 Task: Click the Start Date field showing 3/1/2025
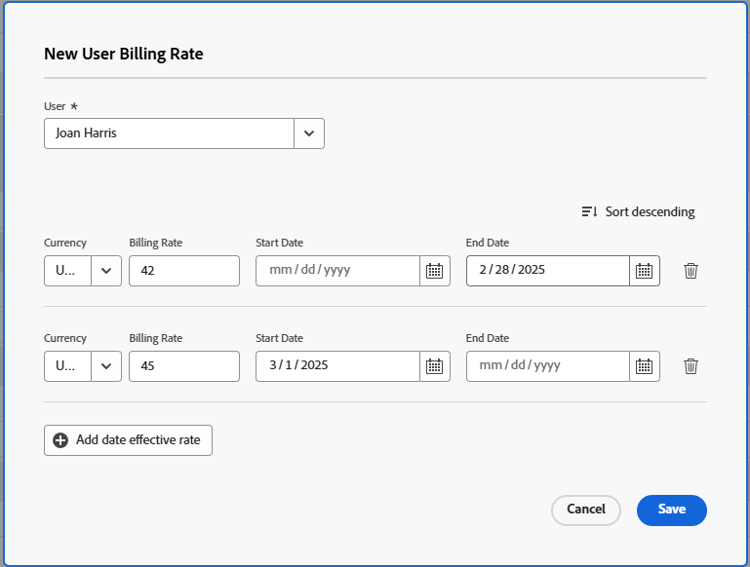pos(336,366)
